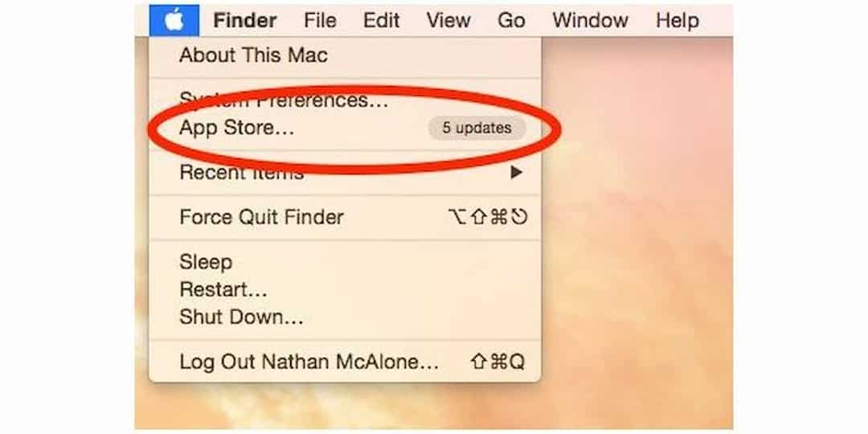Select the Recent Items entry

[345, 173]
